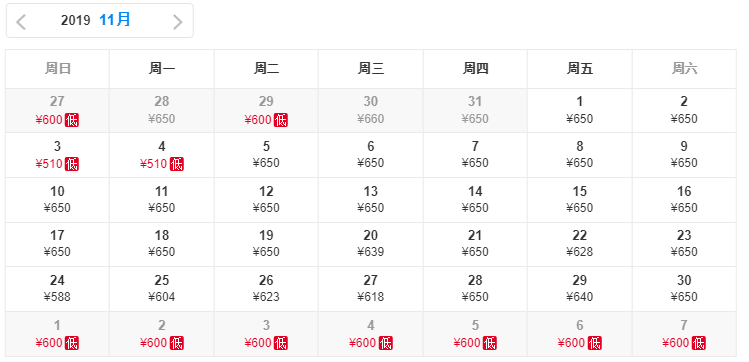Go to next month using right arrow
749x362 pixels.
click(178, 21)
